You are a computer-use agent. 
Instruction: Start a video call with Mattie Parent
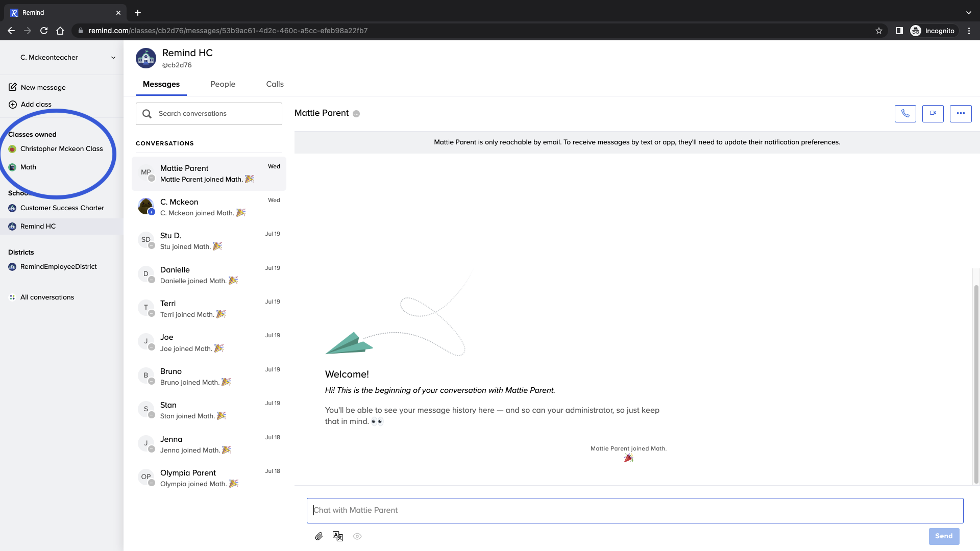(x=933, y=113)
